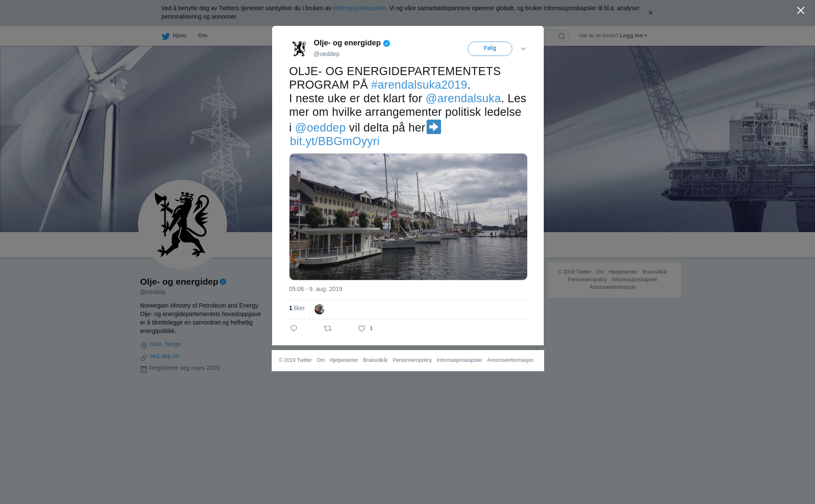Open the #arendalsuka2019 hashtag link

419,85
